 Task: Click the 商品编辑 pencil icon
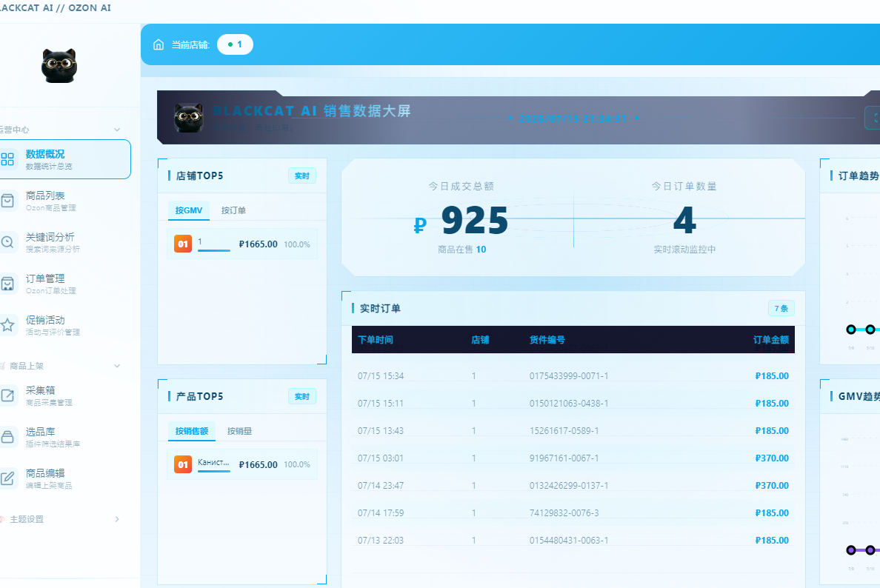[7, 478]
